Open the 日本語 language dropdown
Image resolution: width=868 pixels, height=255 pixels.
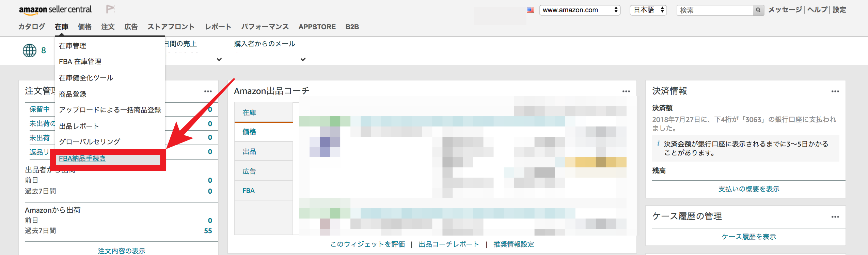tap(648, 10)
